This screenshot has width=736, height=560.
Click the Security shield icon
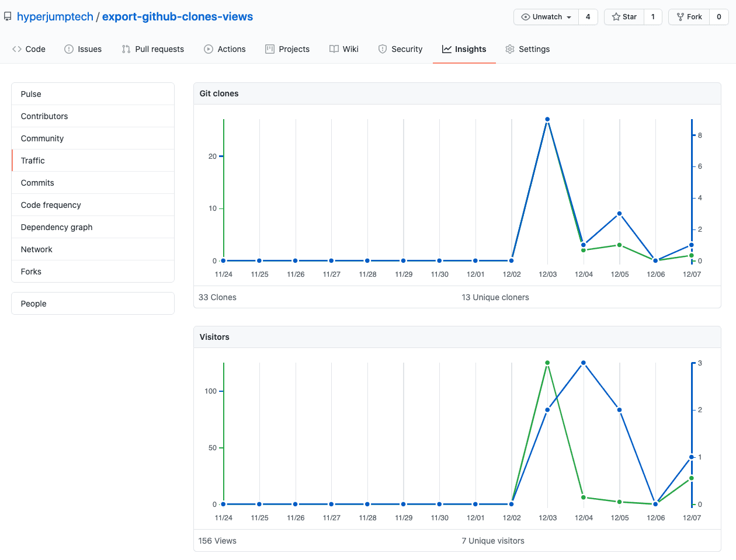click(x=384, y=49)
